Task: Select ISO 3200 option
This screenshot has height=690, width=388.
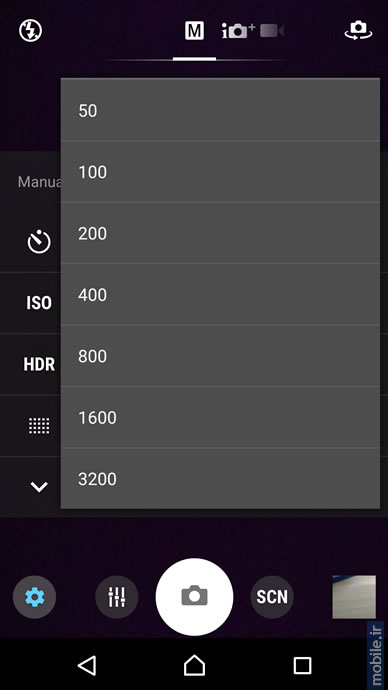Action: tap(220, 478)
